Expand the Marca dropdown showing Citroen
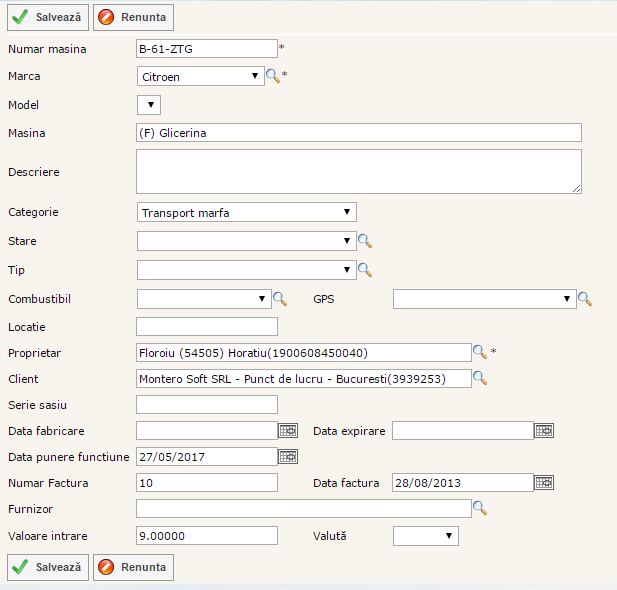The height and width of the screenshot is (590, 617). (200, 75)
